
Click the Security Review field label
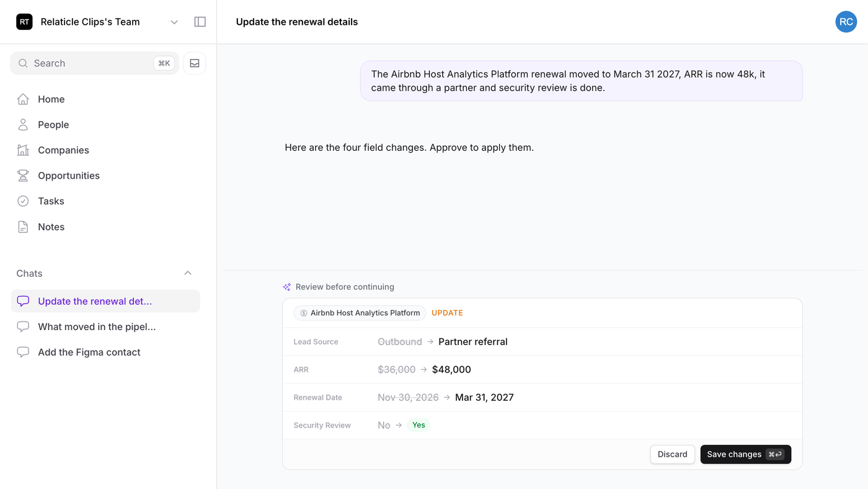coord(322,425)
